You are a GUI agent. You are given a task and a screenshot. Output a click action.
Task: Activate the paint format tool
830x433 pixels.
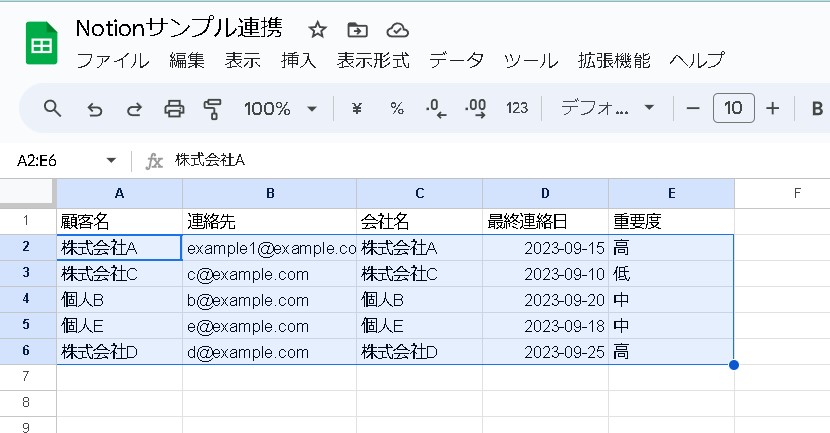click(x=212, y=108)
